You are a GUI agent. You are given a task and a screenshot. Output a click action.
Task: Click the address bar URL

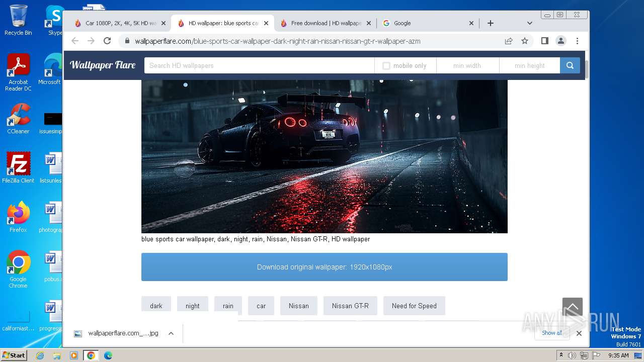(278, 41)
